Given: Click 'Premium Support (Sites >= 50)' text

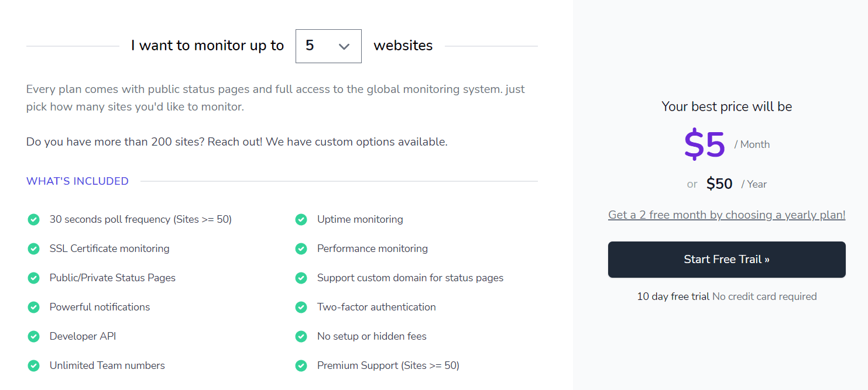Looking at the screenshot, I should click(388, 365).
